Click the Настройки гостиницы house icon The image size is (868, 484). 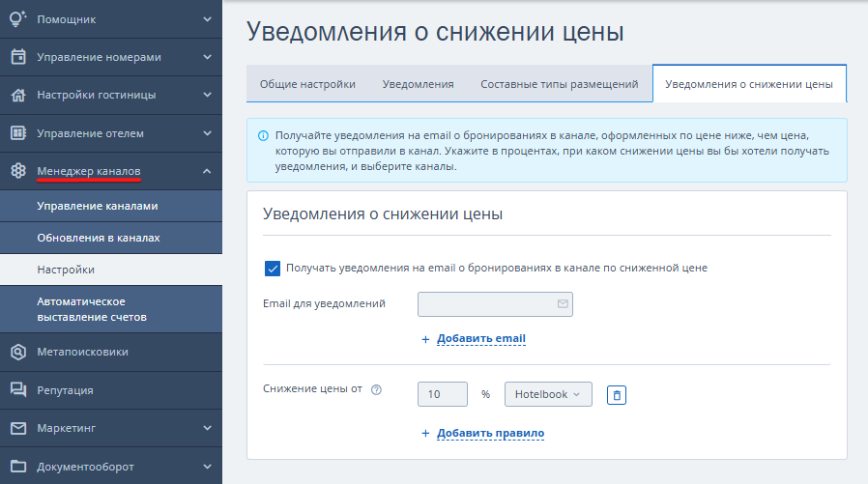click(x=18, y=95)
